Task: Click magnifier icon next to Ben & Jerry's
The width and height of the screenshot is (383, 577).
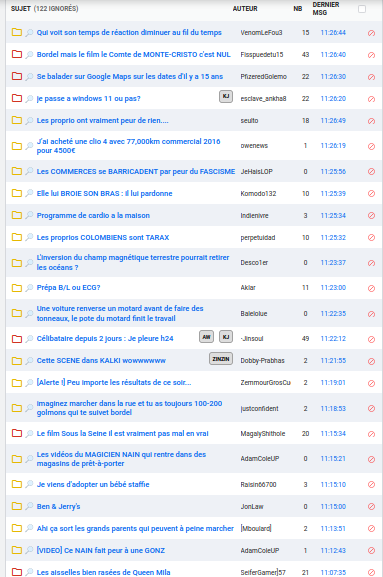Action: (x=29, y=506)
